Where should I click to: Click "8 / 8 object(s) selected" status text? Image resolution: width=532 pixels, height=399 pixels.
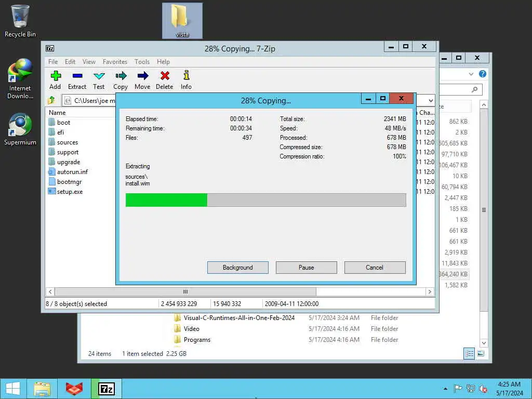click(x=76, y=303)
